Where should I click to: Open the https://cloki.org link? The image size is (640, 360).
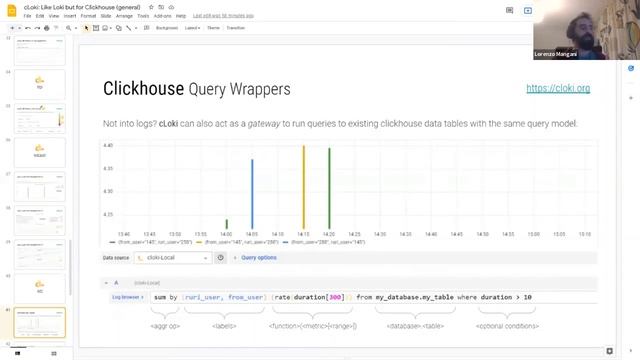(558, 88)
